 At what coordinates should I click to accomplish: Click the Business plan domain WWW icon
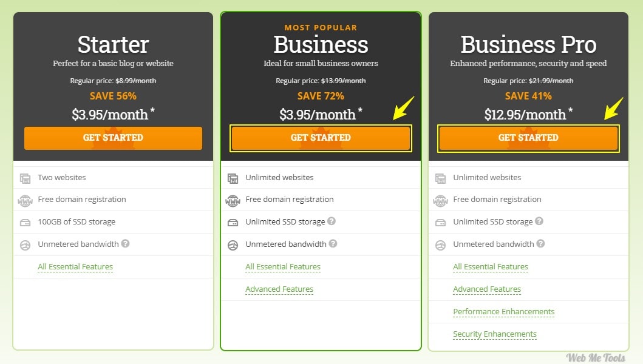pos(233,201)
